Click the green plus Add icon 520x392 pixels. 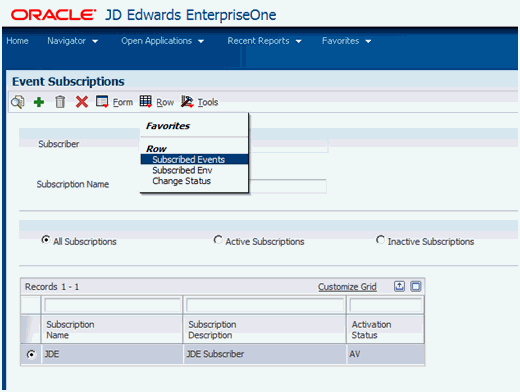tap(39, 102)
